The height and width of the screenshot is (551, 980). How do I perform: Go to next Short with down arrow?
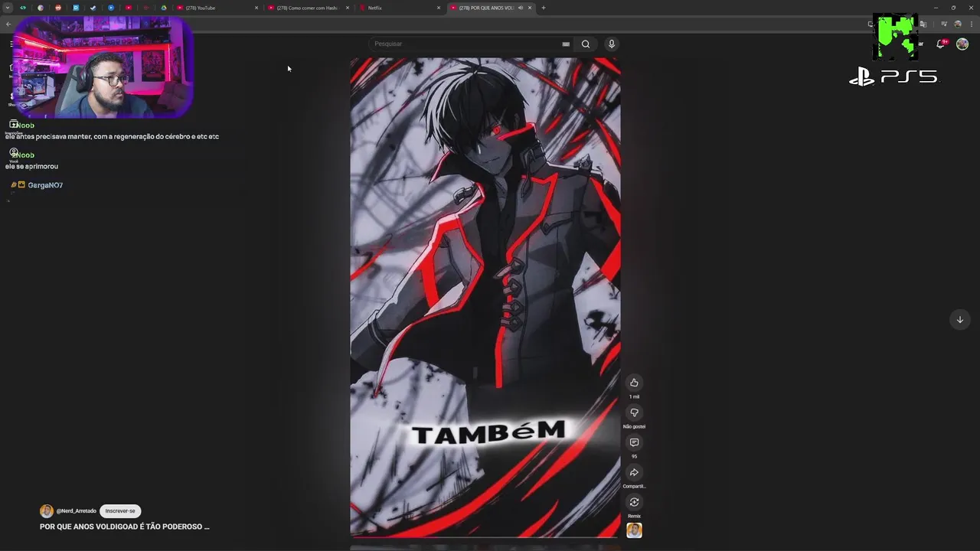click(959, 320)
